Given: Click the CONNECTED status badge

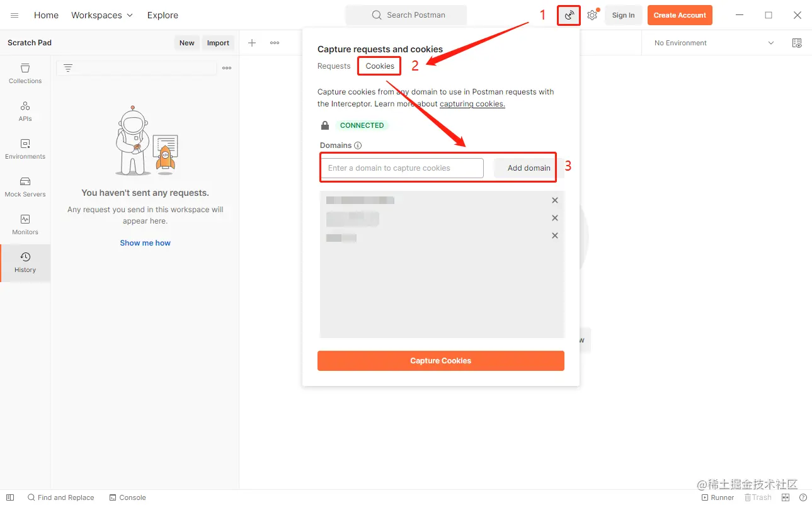Looking at the screenshot, I should point(362,125).
